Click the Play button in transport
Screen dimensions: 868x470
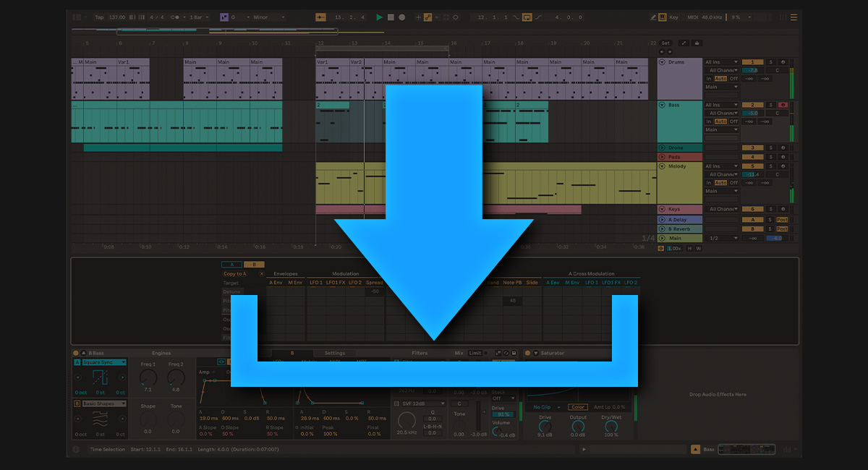click(x=379, y=17)
